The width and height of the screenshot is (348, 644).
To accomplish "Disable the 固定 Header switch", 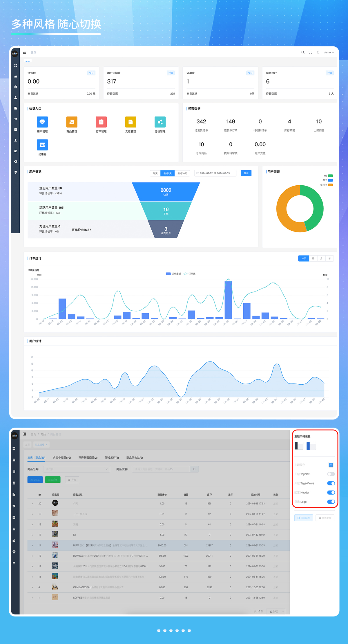I will point(331,493).
